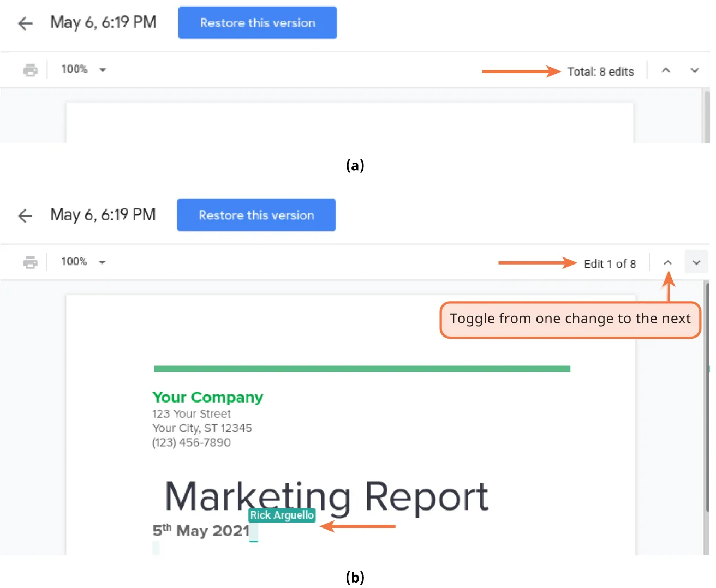Open 100% zoom dropdown in the 'Edit 1 of 8' toolbar
The width and height of the screenshot is (716, 588).
[83, 262]
